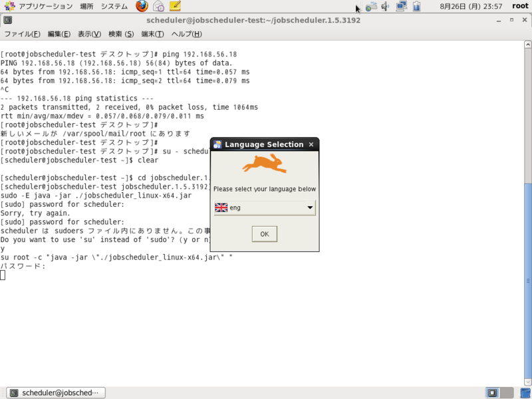Viewport: 532px width, 399px height.
Task: Confirm language with the OK button
Action: coord(265,234)
